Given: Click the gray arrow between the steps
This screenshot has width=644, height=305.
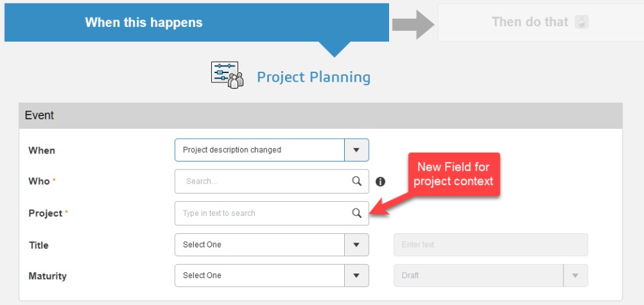Looking at the screenshot, I should pos(413,24).
